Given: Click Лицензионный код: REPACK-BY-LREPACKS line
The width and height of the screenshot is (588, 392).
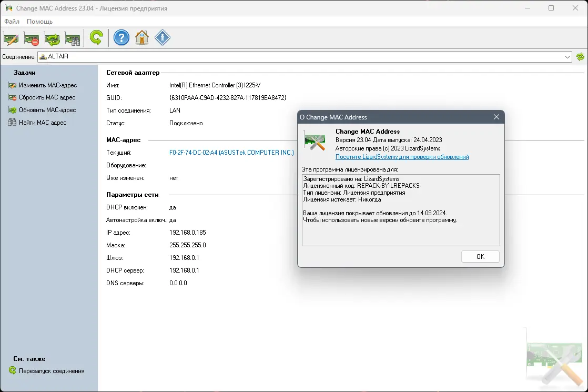Looking at the screenshot, I should point(361,186).
